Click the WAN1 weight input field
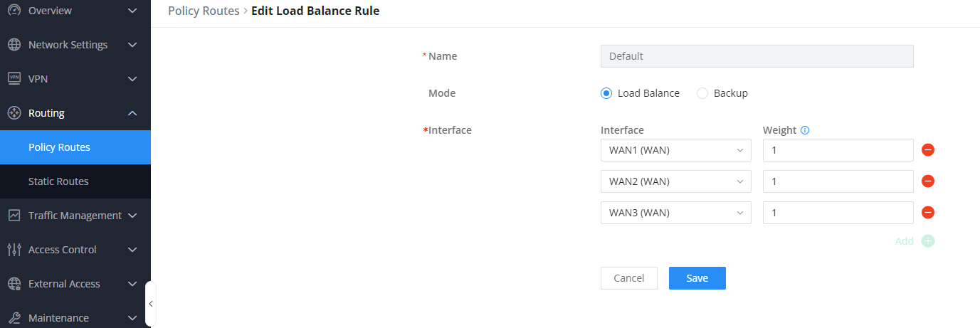 click(838, 150)
